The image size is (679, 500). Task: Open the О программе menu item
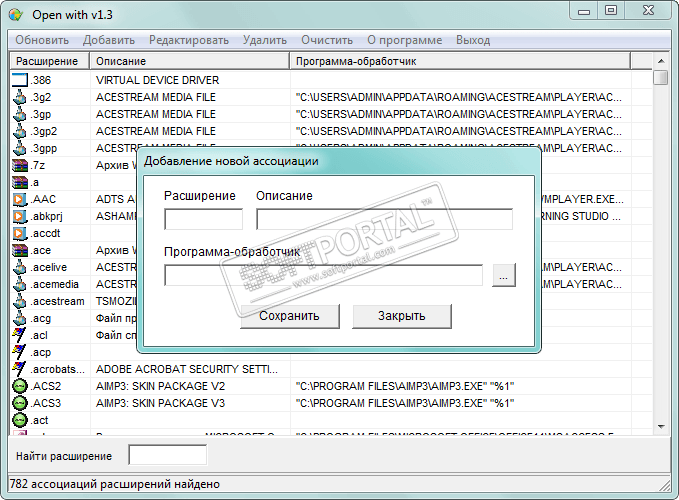404,40
